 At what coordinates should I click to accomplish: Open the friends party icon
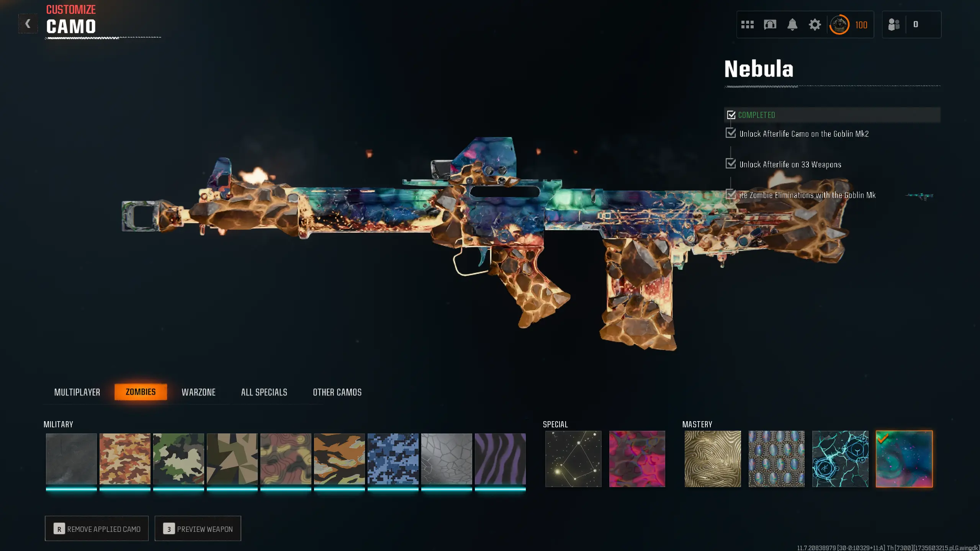[x=893, y=25]
